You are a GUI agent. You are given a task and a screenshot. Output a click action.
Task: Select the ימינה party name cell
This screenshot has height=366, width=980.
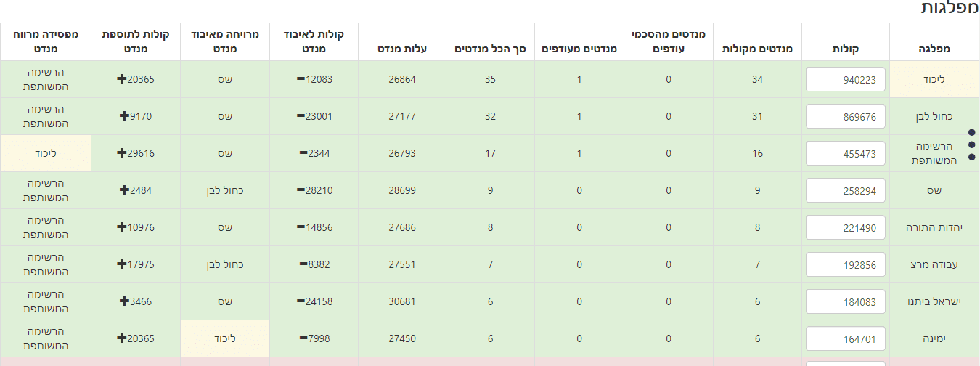point(934,338)
